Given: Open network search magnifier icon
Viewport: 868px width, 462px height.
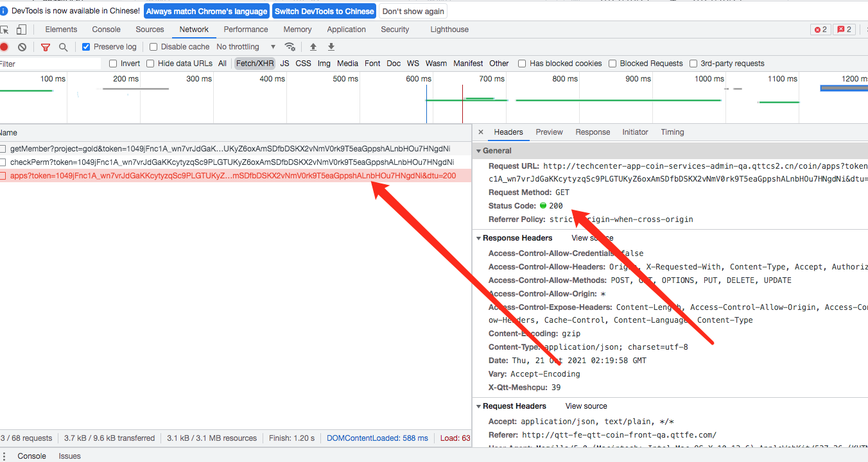Looking at the screenshot, I should 63,47.
